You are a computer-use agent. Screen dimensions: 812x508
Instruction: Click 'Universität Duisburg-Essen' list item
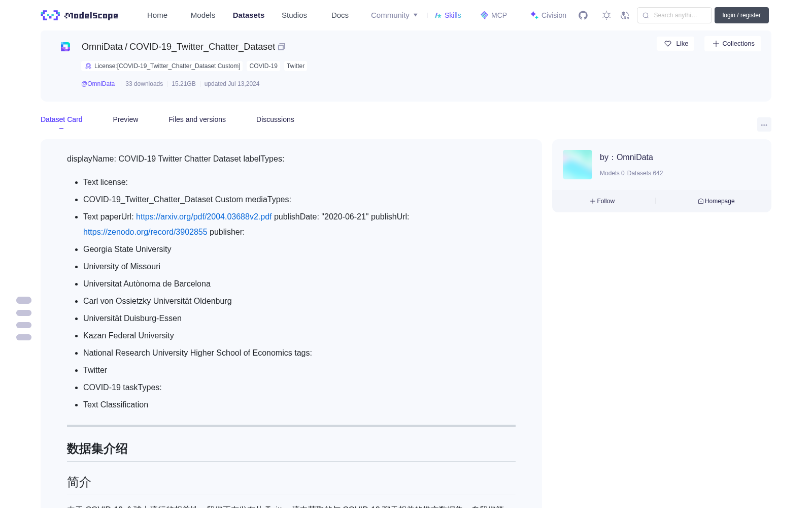(132, 318)
